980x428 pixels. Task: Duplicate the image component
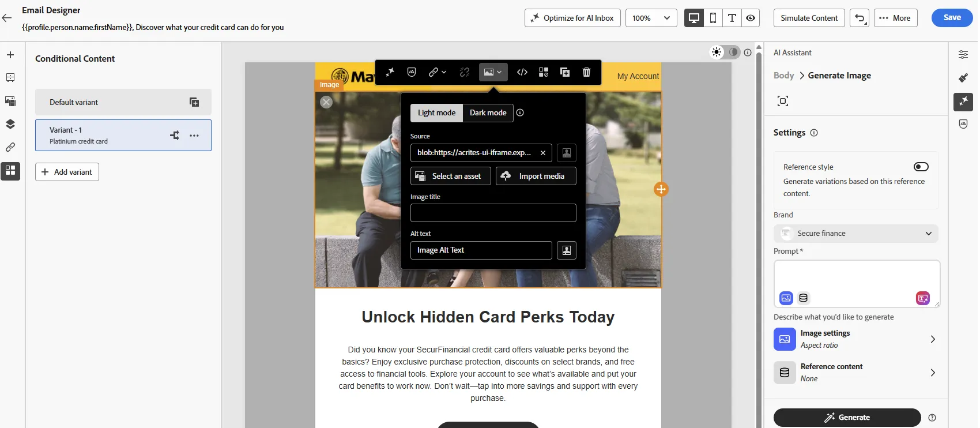tap(565, 72)
